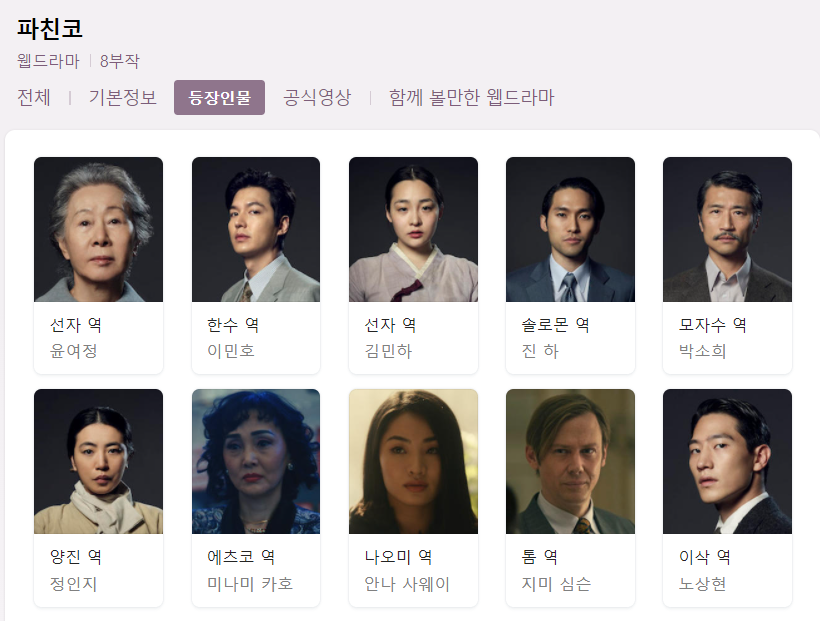The height and width of the screenshot is (621, 820).
Task: Open 윤여정 cast photo thumbnail
Action: (x=98, y=229)
